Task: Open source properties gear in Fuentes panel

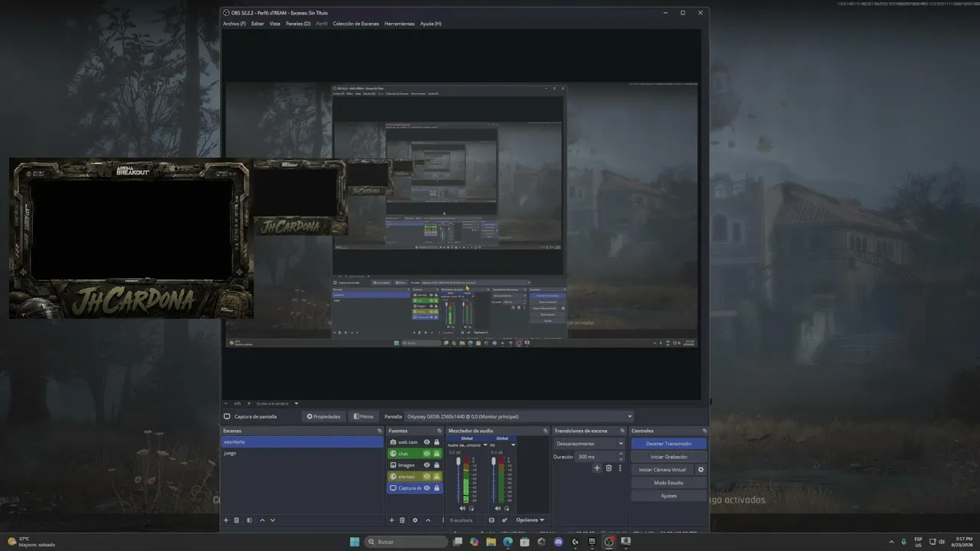Action: (415, 520)
